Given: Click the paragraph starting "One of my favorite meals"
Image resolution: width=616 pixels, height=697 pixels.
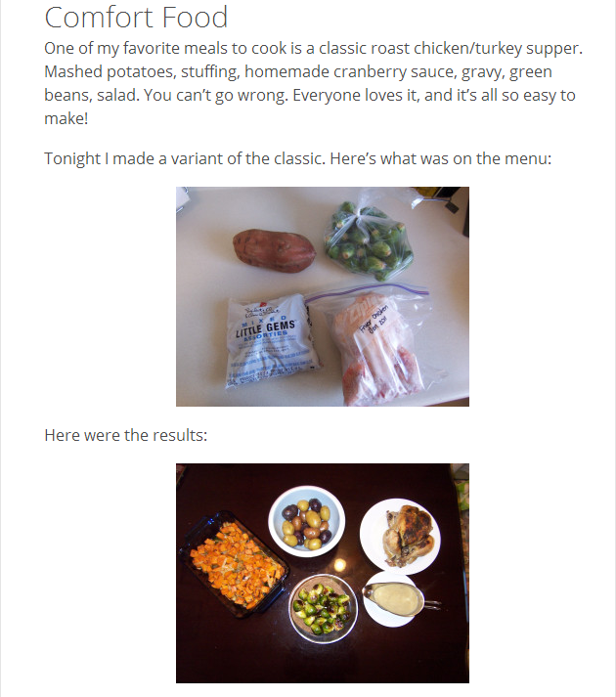Looking at the screenshot, I should (314, 83).
